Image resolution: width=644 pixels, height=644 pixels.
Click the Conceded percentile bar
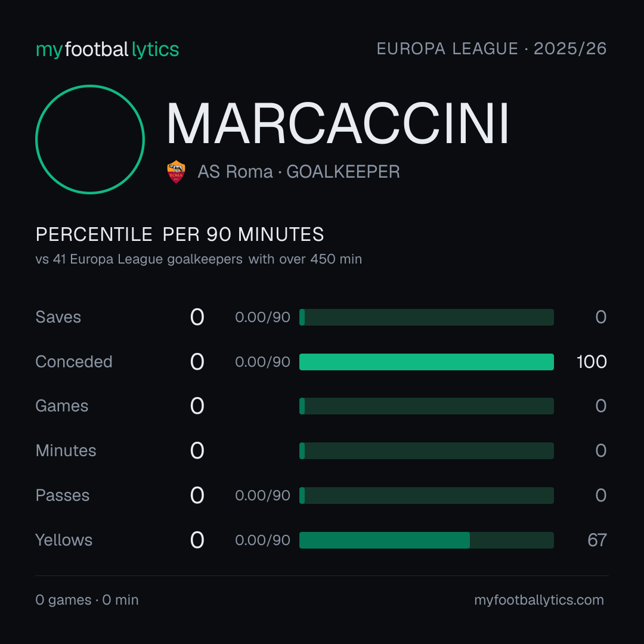coord(426,362)
